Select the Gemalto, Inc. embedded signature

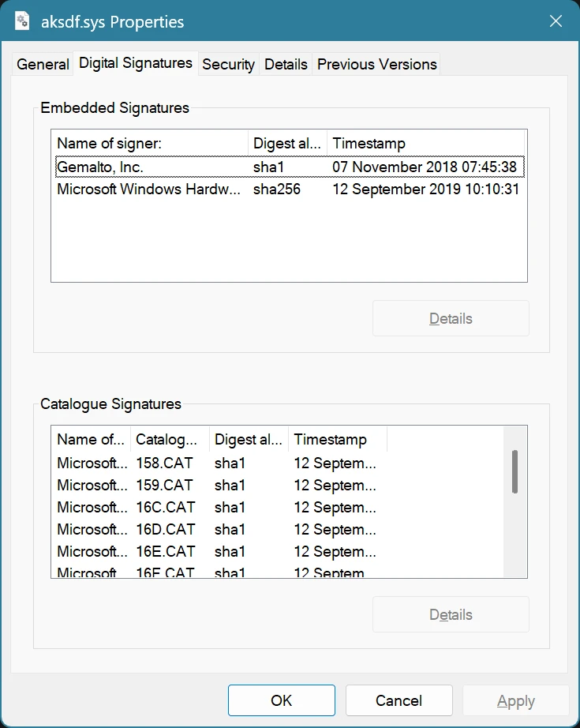[158, 167]
